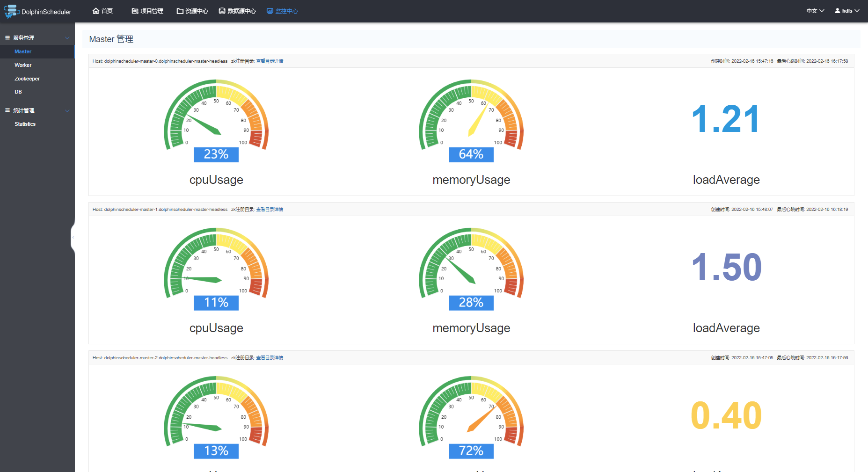
Task: Click the DolphinScheduler logo icon
Action: click(11, 11)
